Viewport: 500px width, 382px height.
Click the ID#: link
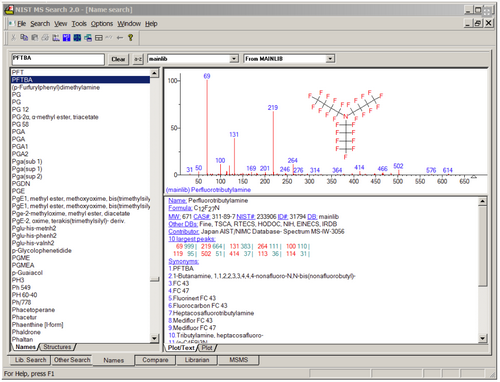283,217
